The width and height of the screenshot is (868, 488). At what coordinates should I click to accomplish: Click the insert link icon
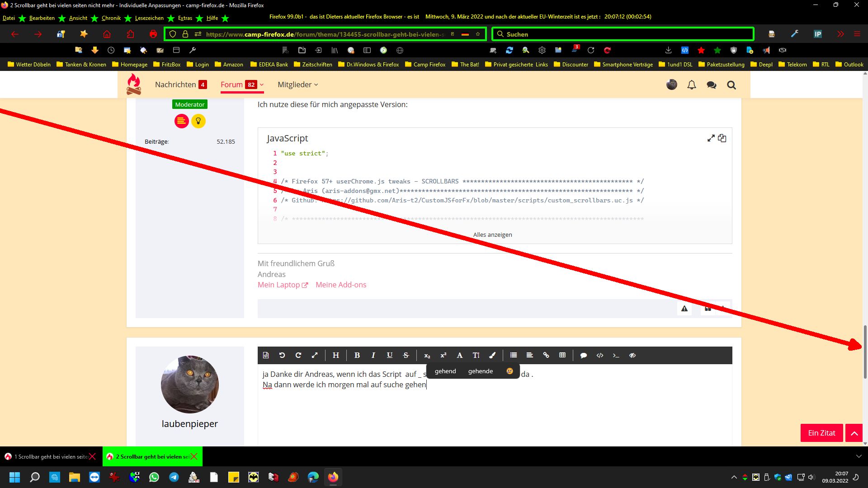click(546, 355)
